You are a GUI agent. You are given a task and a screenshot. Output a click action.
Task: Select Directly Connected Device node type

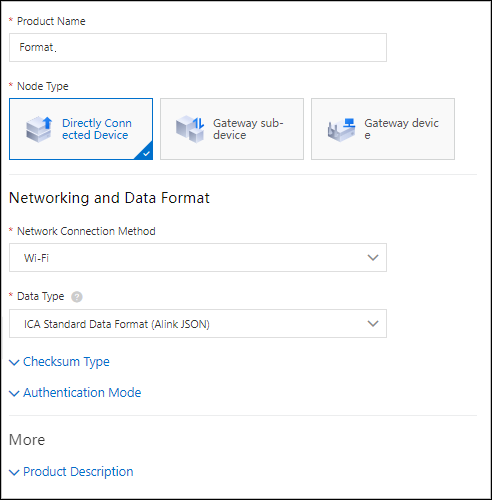[x=81, y=129]
